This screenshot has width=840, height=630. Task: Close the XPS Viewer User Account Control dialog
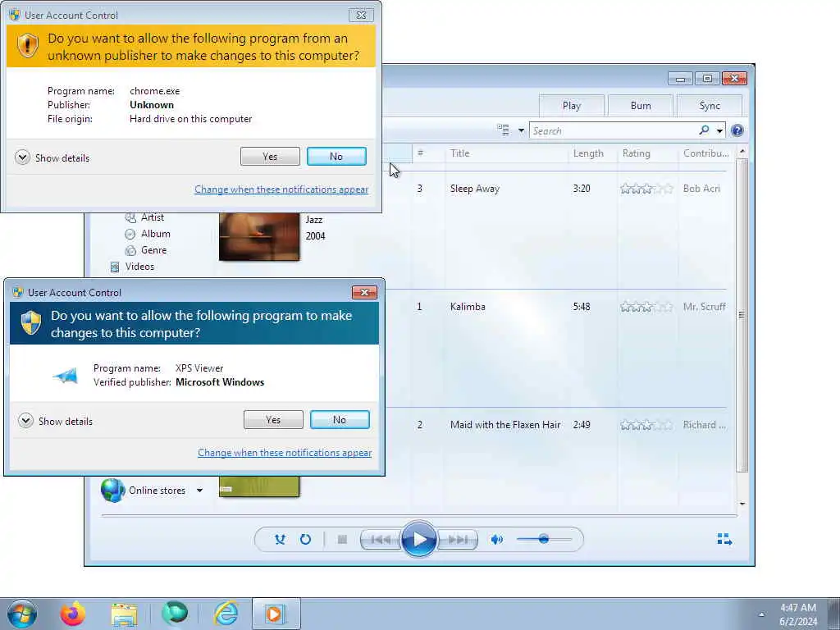click(x=364, y=292)
